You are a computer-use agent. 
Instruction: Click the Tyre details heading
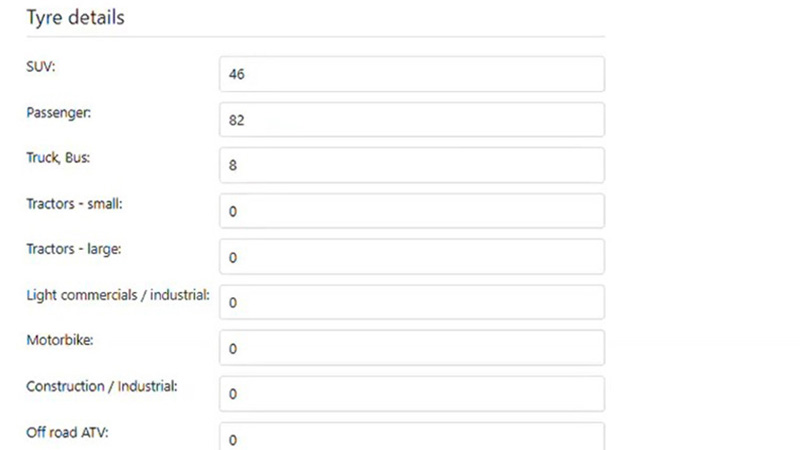coord(75,18)
